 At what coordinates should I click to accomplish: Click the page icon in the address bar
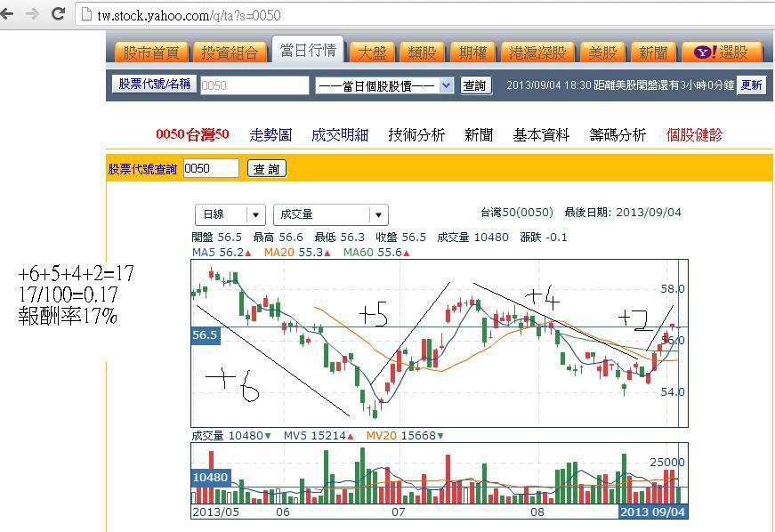click(86, 15)
